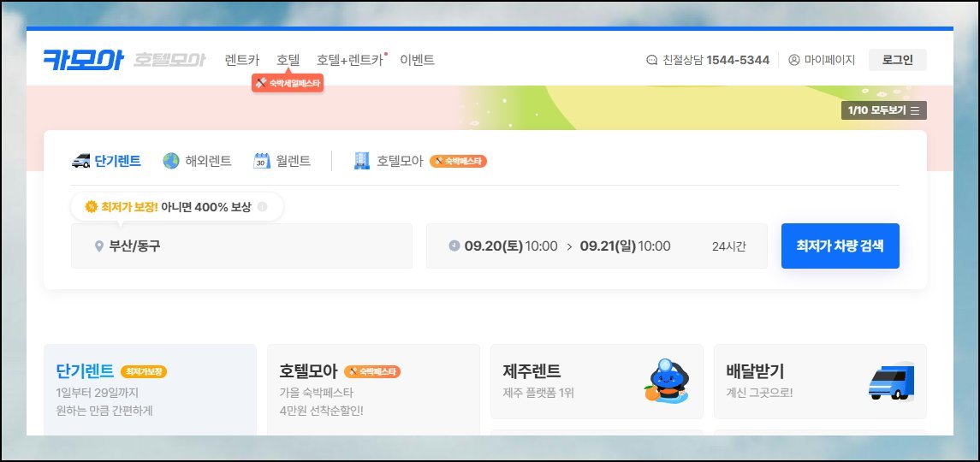Click the 호텔모아 building icon
The width and height of the screenshot is (980, 462).
tap(362, 161)
